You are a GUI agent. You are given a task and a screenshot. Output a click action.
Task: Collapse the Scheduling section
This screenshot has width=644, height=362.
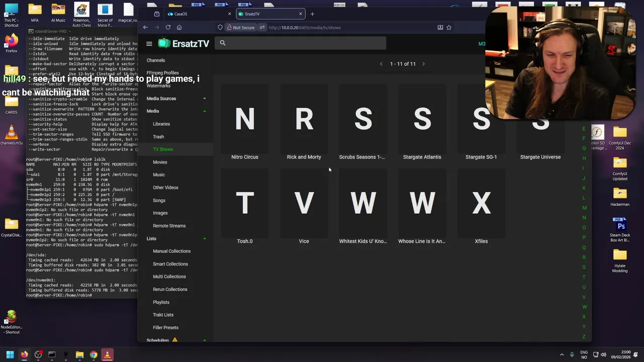click(177, 340)
